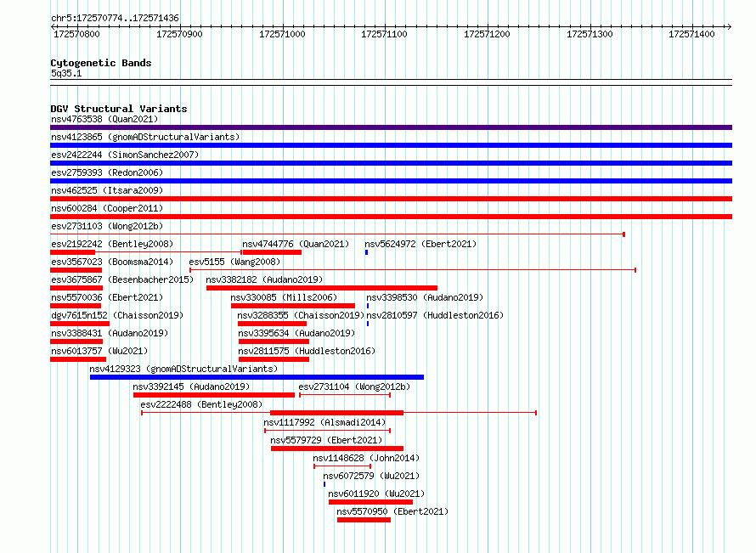Image resolution: width=756 pixels, height=553 pixels.
Task: Open esv2759393 (Redon2006) variant details
Action: coord(107,172)
